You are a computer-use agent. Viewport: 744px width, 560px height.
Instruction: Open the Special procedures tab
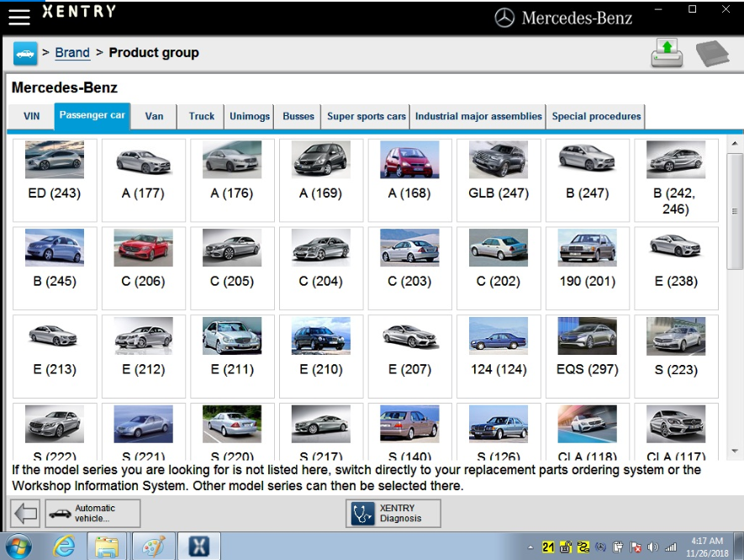596,116
